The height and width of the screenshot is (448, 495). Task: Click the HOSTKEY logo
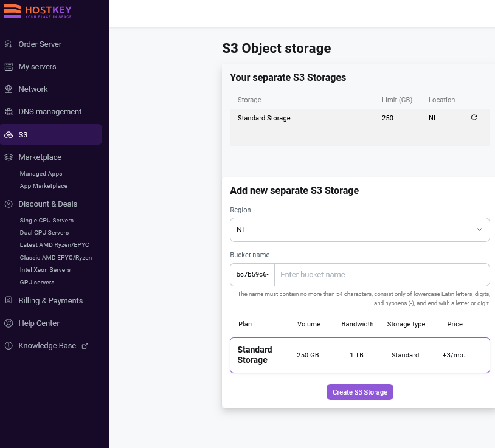38,12
